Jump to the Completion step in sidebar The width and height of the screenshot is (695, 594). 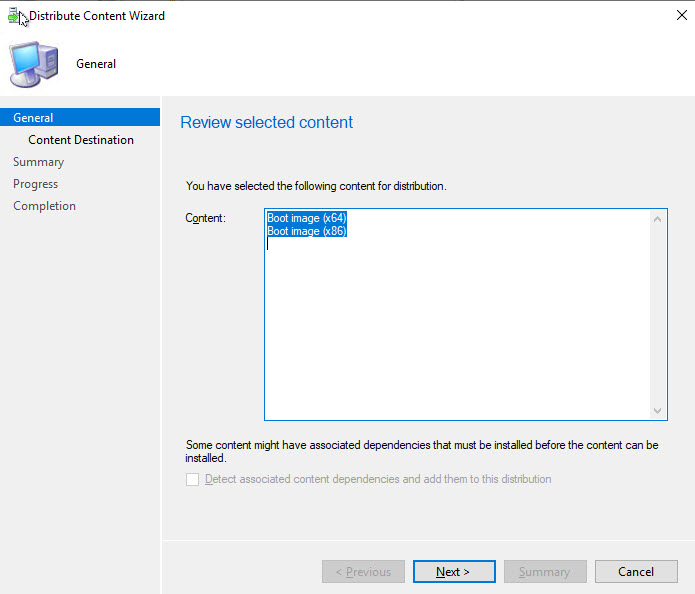tap(44, 206)
